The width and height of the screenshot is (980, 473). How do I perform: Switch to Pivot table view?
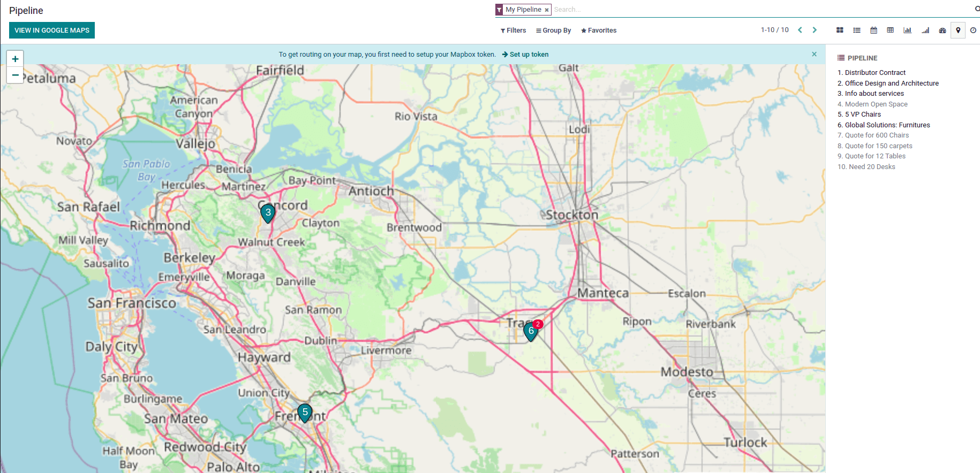click(x=890, y=30)
